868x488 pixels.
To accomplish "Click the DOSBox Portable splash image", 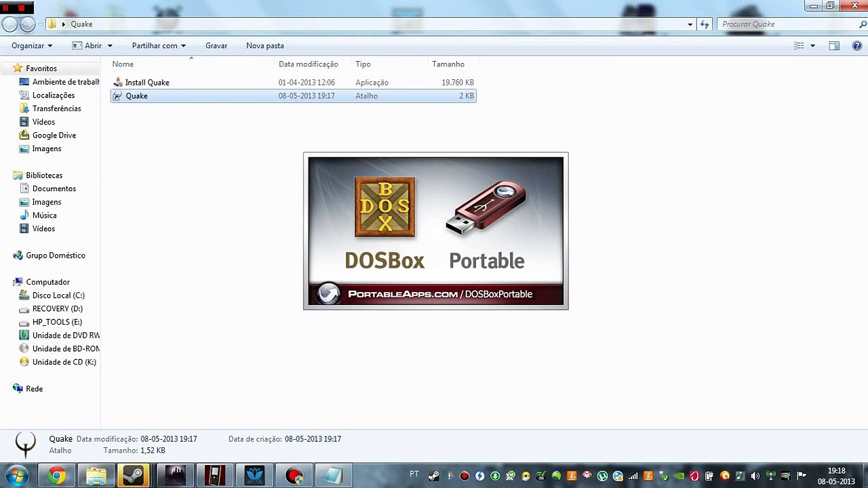I will click(435, 231).
